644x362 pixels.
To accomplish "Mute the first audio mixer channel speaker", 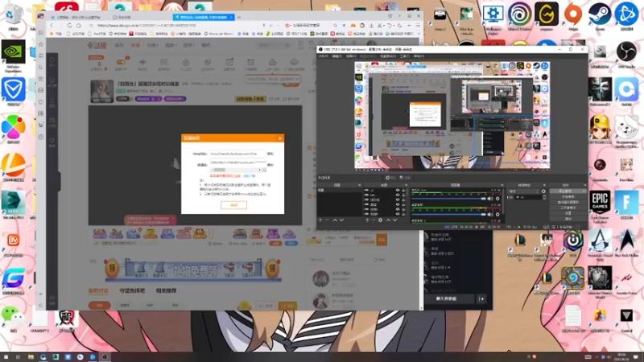I will pos(489,199).
